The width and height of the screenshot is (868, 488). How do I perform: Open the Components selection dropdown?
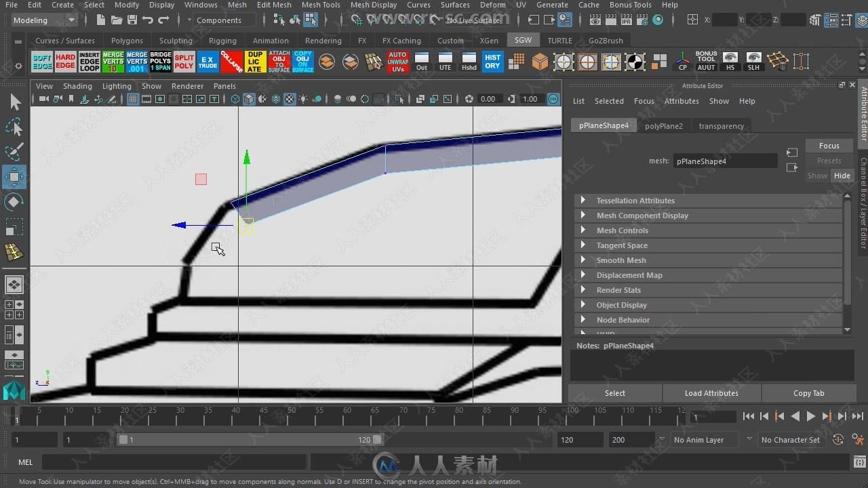pos(224,20)
